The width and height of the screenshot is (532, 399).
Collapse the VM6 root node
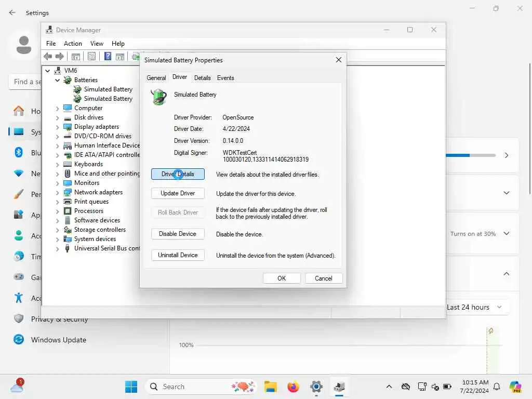[48, 71]
